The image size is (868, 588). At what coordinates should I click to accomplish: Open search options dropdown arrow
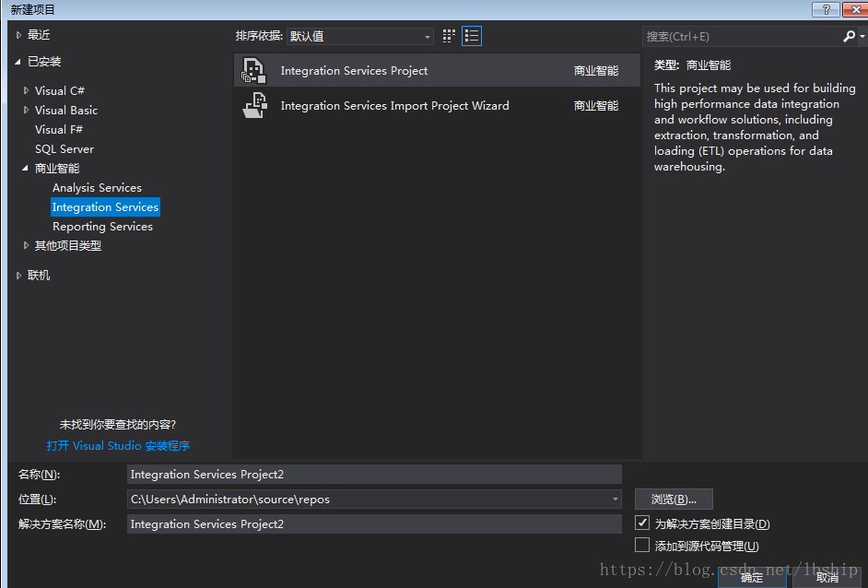(x=862, y=37)
